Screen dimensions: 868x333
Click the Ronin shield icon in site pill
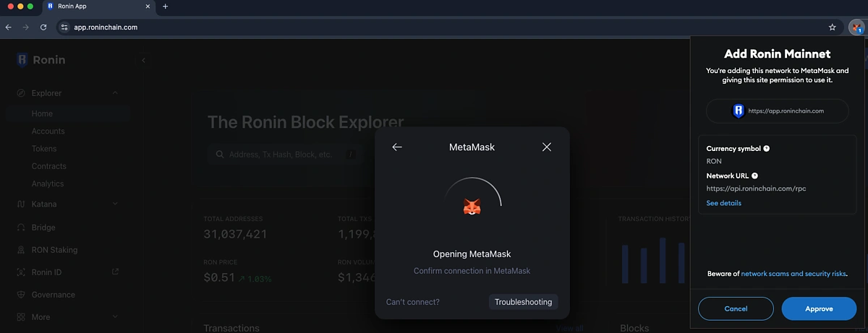click(739, 111)
